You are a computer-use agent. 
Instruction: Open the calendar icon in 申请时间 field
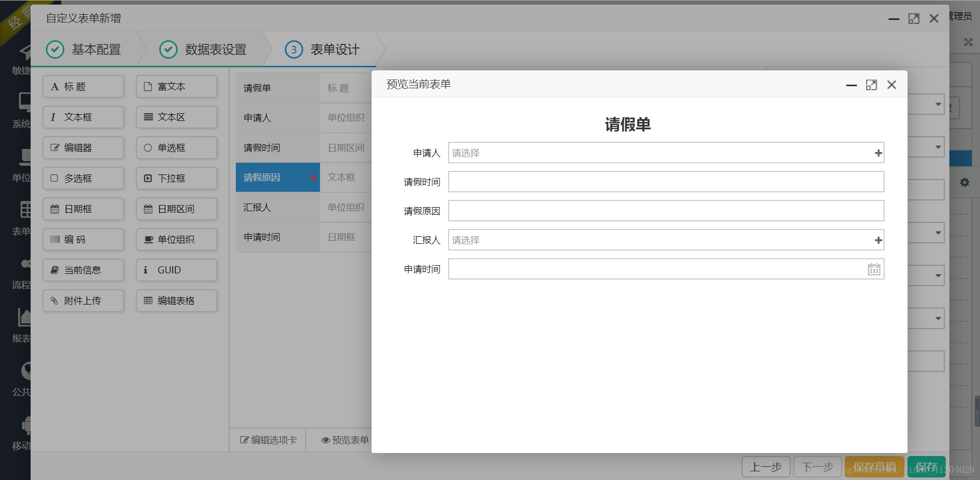click(874, 269)
